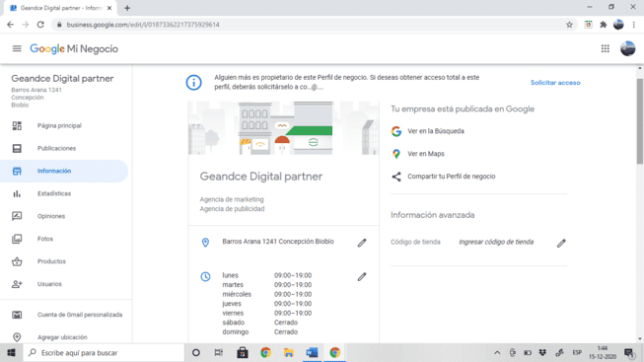Click the Google Maps pin icon
The height and width of the screenshot is (362, 644).
pos(396,154)
